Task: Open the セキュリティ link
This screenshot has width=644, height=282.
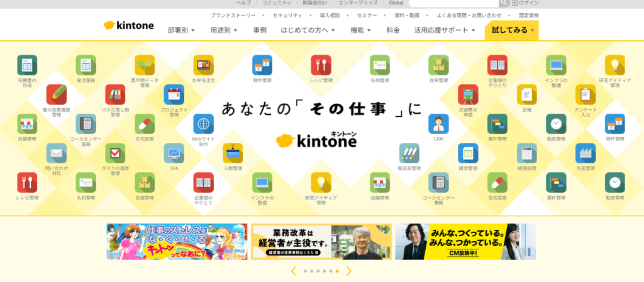Action: [287, 15]
